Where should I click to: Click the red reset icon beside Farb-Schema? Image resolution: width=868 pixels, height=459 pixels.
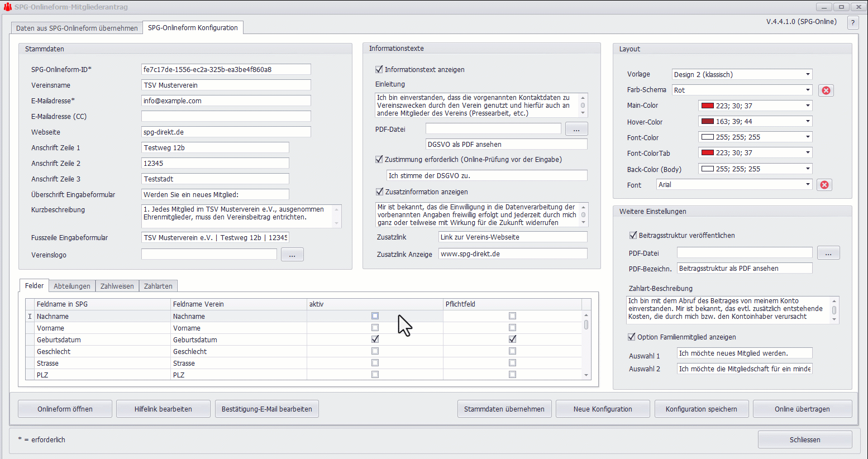pyautogui.click(x=826, y=90)
